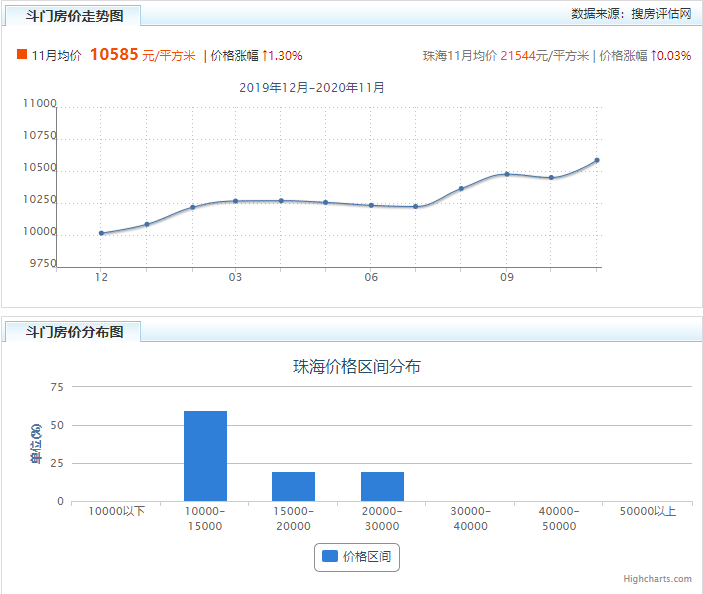Screen dimensions: 703x594
Task: Open the Highcharts.com credit link
Action: tap(657, 579)
